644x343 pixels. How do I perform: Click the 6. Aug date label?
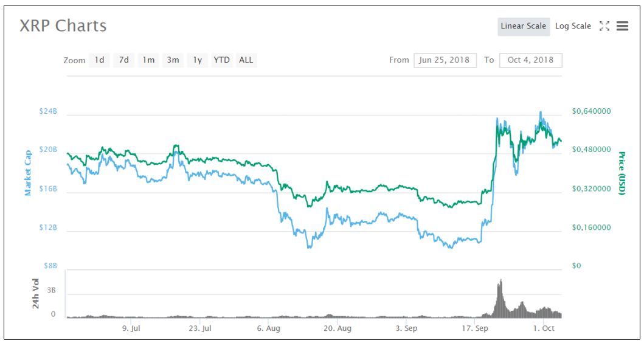269,328
